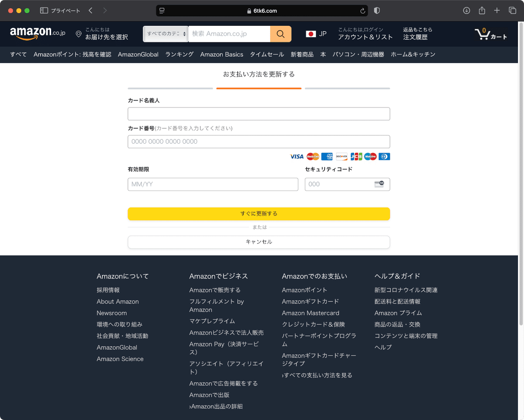Open the shopping cart icon
Image resolution: width=524 pixels, height=420 pixels.
tap(482, 34)
